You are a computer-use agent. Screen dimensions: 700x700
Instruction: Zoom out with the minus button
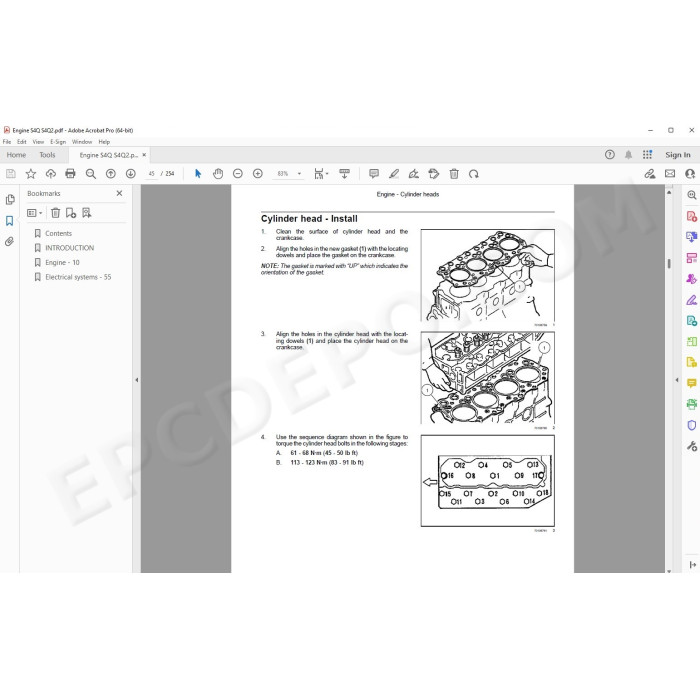click(x=238, y=174)
